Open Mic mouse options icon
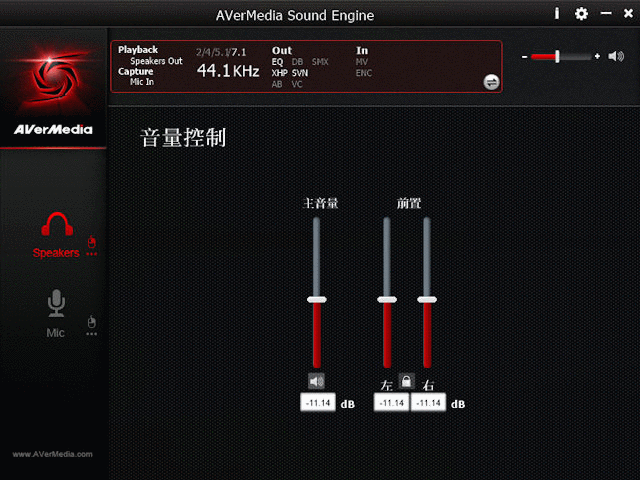640x480 pixels. (91, 326)
